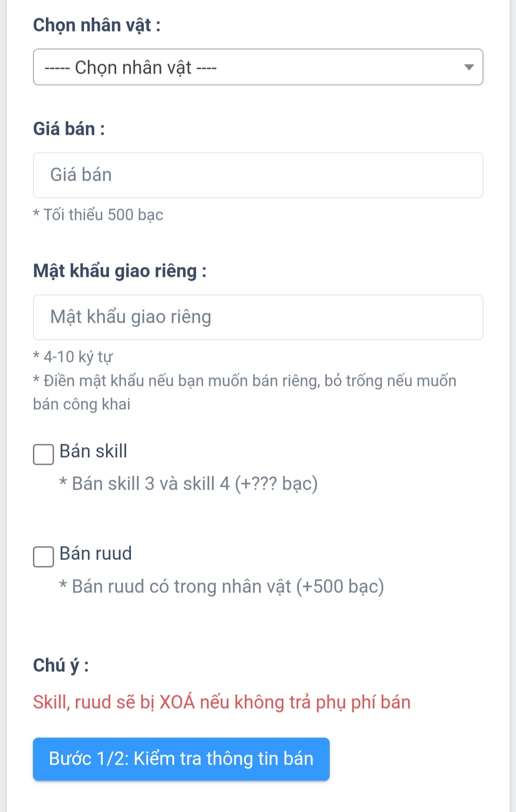Click the "Chọn nhân vật :" heading label
This screenshot has width=516, height=812.
(97, 25)
